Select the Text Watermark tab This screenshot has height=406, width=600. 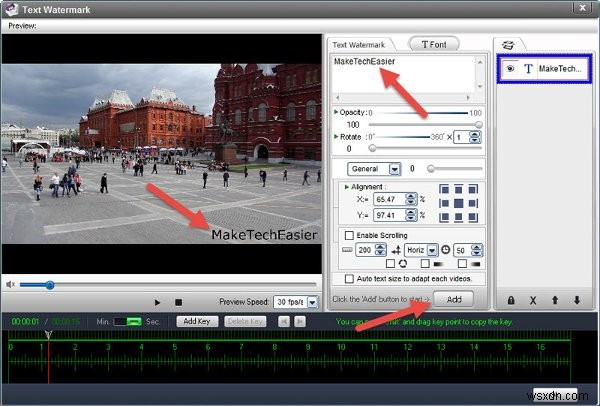coord(359,45)
